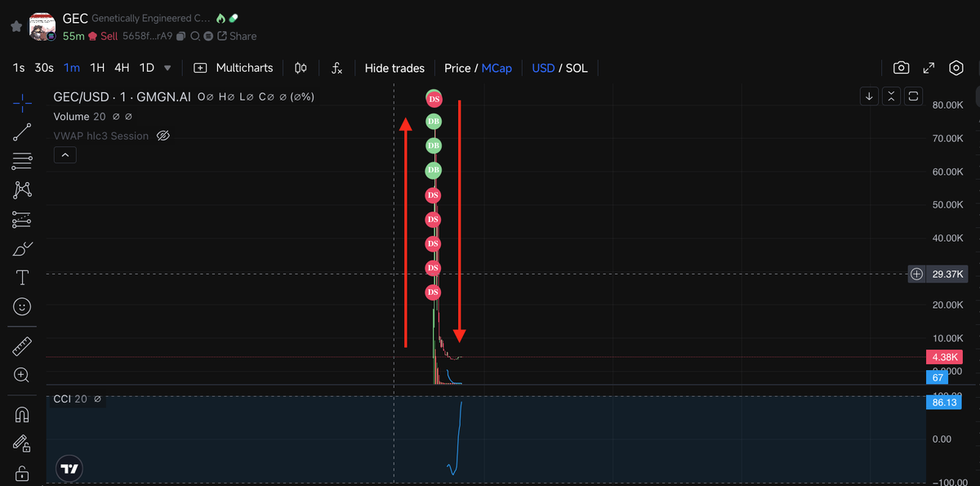Maximize the pane with bracket icon
Viewport: 980px width, 486px height.
(913, 96)
